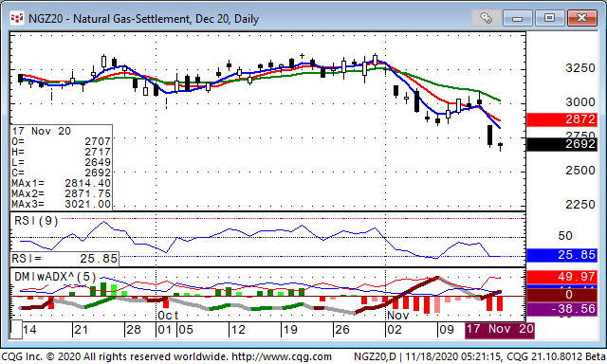Click the red 49.97 DMI value label
Viewport: 607px width, 364px height.
coord(561,277)
